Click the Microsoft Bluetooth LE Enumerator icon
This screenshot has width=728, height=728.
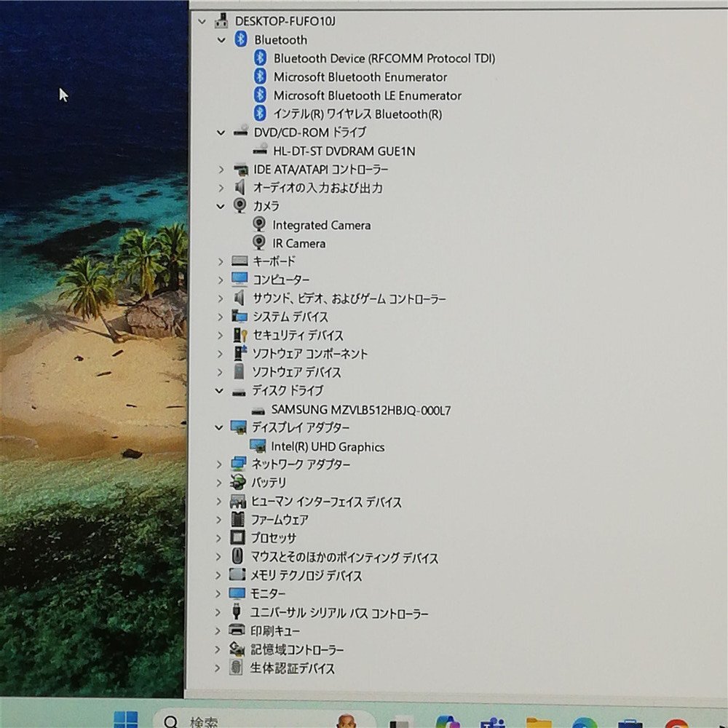[x=260, y=95]
